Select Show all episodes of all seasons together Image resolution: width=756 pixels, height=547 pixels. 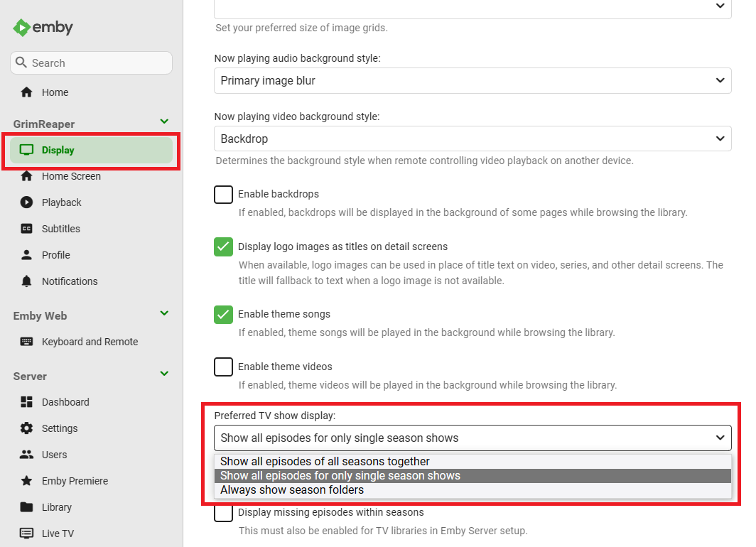tap(325, 462)
